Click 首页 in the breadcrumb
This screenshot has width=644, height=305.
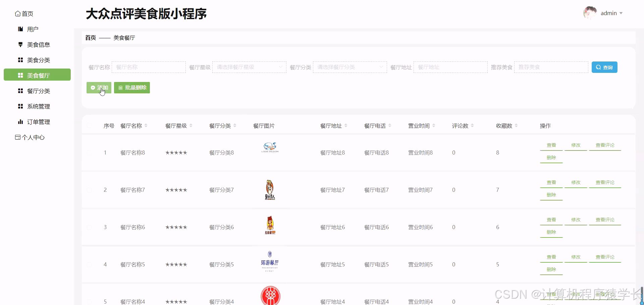coord(91,38)
